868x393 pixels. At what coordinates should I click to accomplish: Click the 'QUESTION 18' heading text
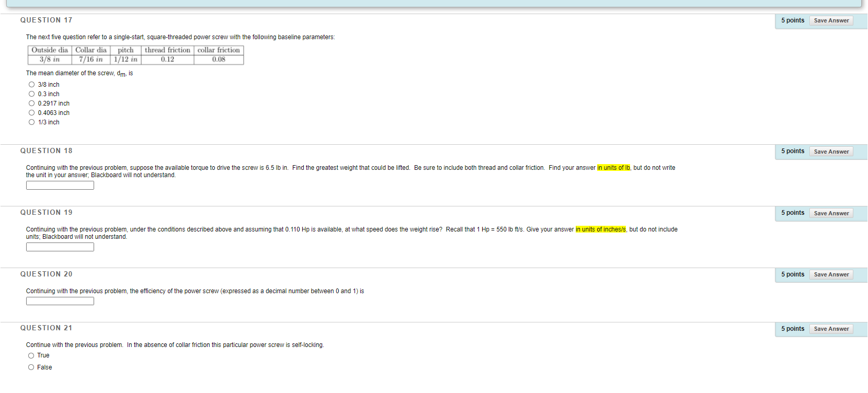[47, 151]
